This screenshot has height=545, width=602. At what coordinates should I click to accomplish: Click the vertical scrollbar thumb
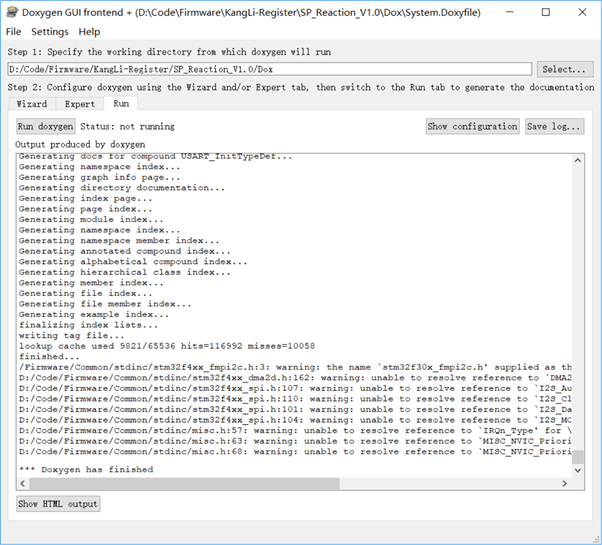(x=578, y=457)
